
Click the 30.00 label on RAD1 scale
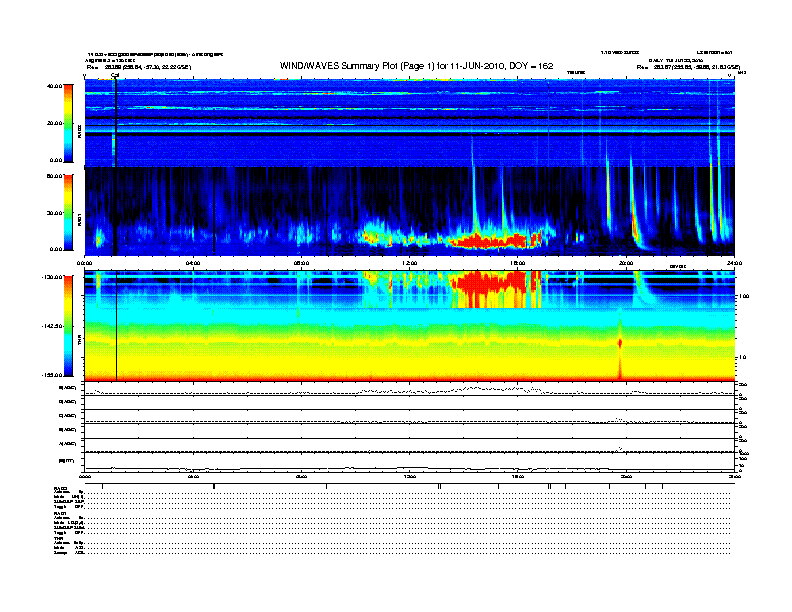54,213
